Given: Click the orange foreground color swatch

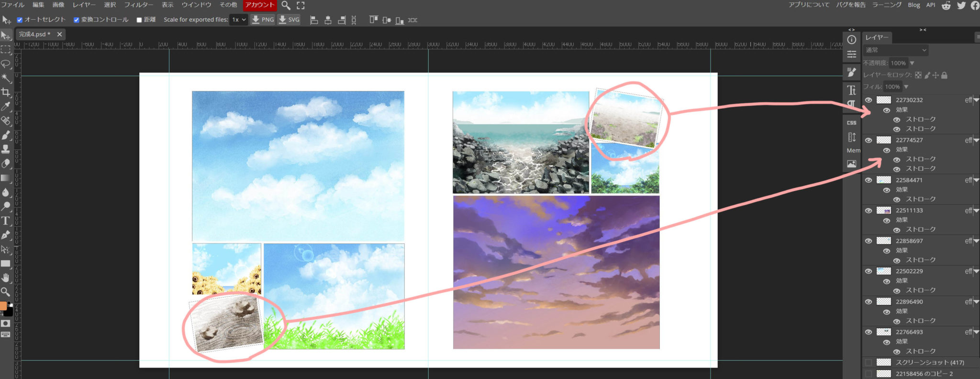Looking at the screenshot, I should [x=3, y=306].
